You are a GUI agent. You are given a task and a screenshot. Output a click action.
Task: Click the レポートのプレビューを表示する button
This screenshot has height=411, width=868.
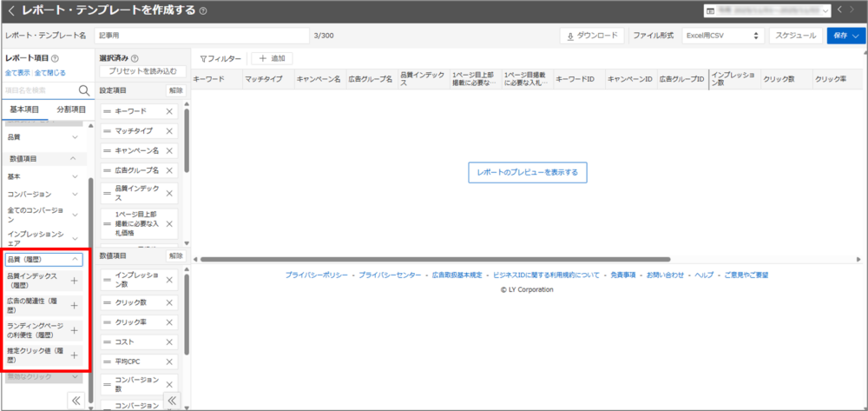[528, 172]
